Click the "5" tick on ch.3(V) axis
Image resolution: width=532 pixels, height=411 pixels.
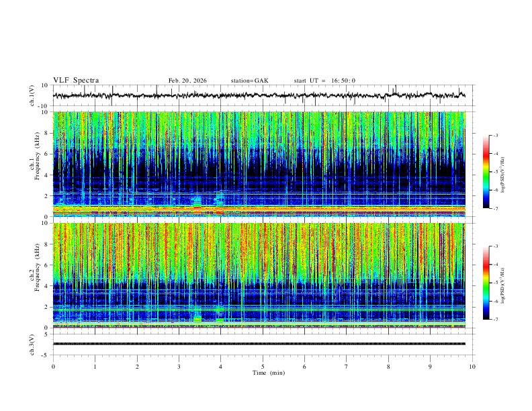tap(47, 334)
